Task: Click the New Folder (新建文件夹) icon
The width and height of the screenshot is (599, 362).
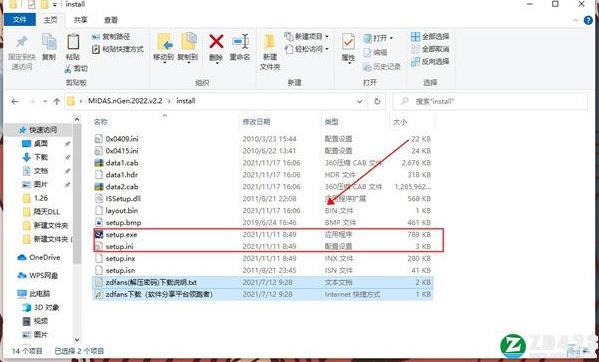Action: pyautogui.click(x=270, y=42)
